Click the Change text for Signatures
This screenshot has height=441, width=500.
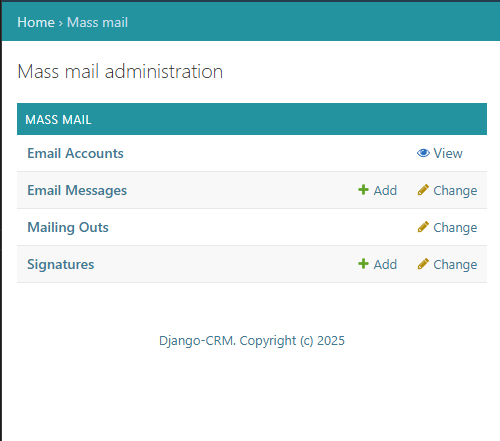[455, 265]
